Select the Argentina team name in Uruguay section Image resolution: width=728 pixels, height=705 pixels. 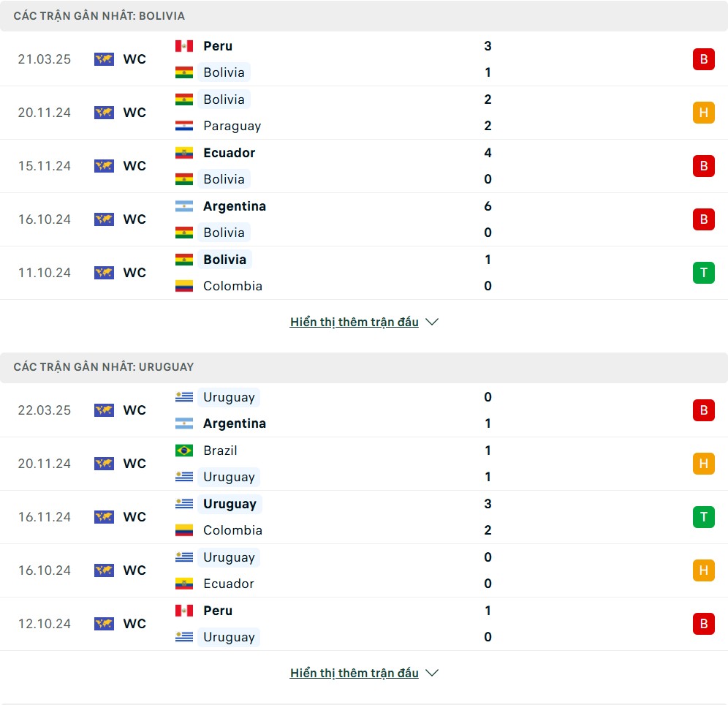tap(235, 423)
